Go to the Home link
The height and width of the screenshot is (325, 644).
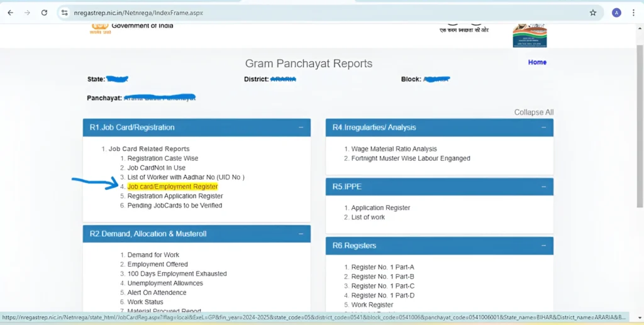click(x=537, y=62)
